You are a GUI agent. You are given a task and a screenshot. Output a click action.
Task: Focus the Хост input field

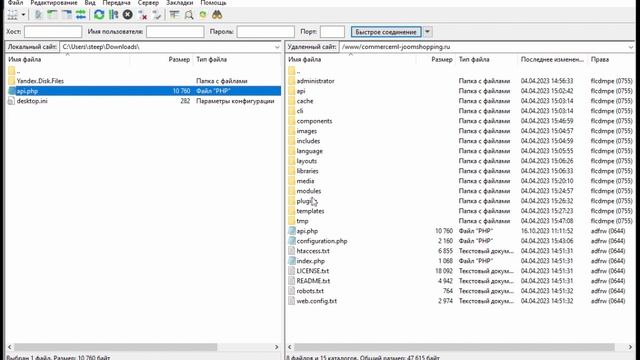pos(53,32)
